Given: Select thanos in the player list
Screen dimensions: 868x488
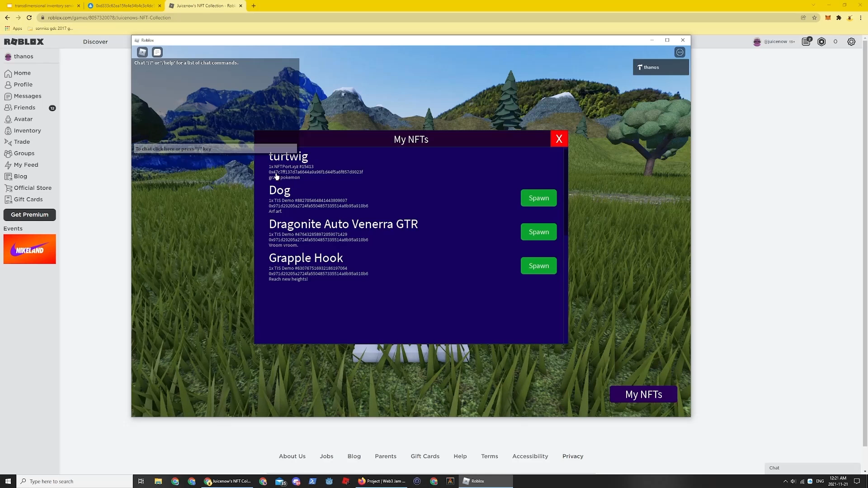Looking at the screenshot, I should pos(661,67).
